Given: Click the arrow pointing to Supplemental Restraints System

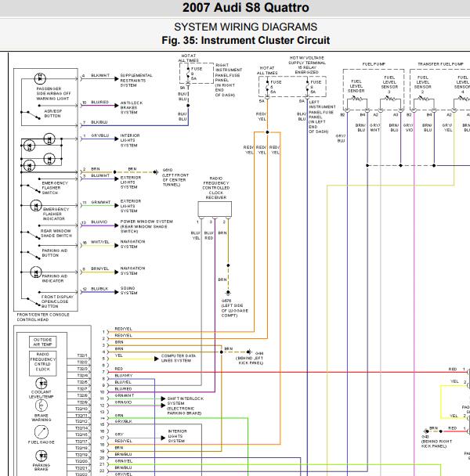Looking at the screenshot, I should (x=117, y=79).
